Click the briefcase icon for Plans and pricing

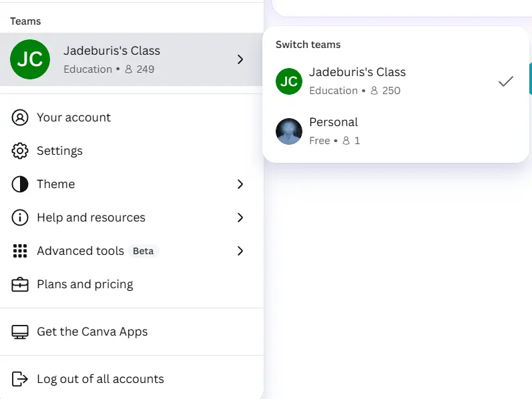coord(20,284)
